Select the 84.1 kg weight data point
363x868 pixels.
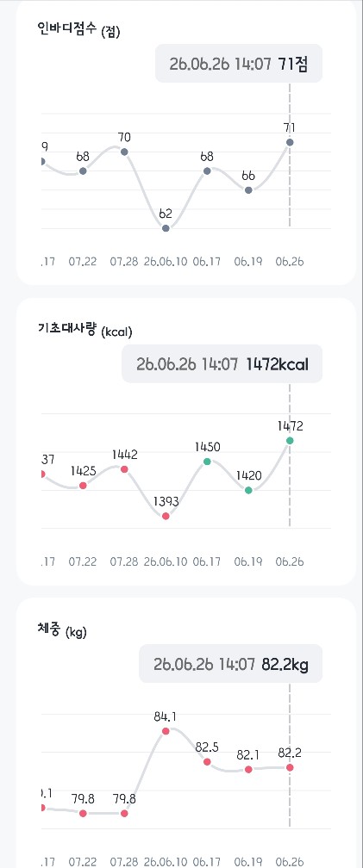[166, 731]
